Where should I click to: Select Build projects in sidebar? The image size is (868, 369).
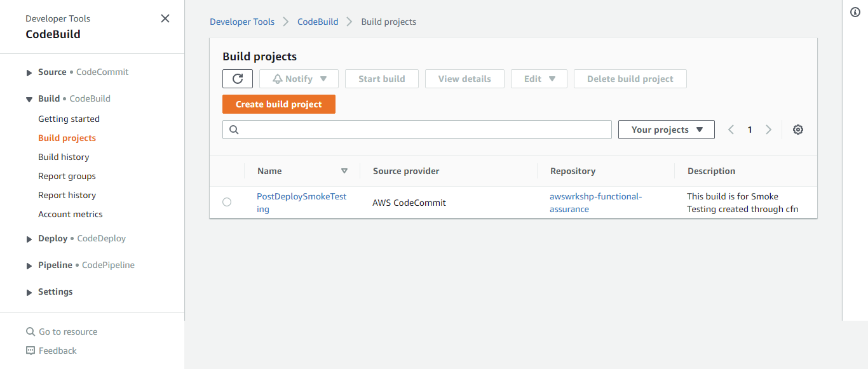(67, 138)
